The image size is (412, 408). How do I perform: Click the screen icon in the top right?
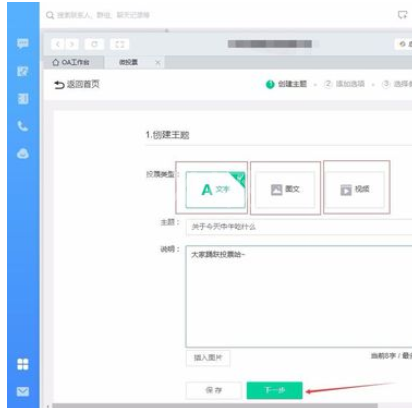[x=402, y=15]
